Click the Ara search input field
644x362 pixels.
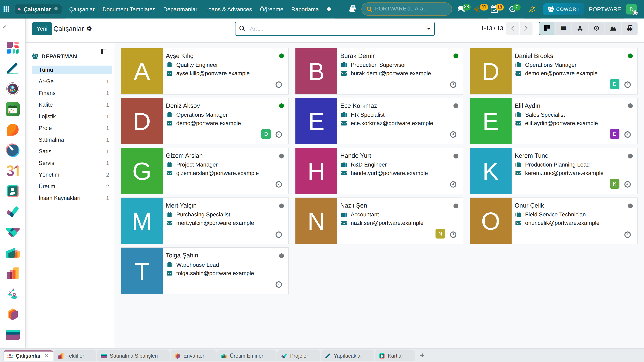click(335, 29)
